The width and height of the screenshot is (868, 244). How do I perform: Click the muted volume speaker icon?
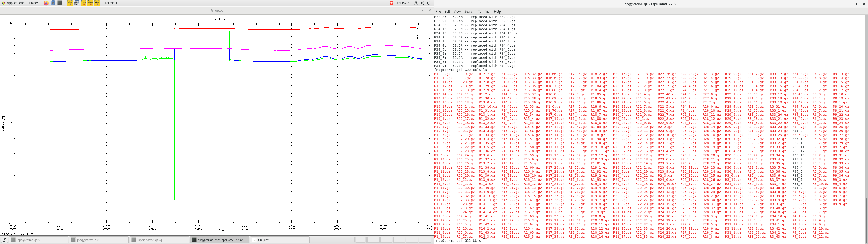[x=422, y=3]
